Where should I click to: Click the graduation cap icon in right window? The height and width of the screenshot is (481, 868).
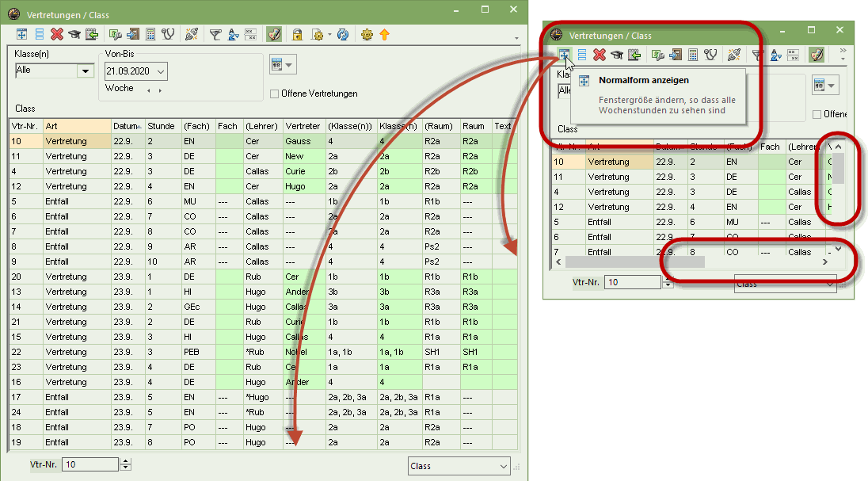617,55
